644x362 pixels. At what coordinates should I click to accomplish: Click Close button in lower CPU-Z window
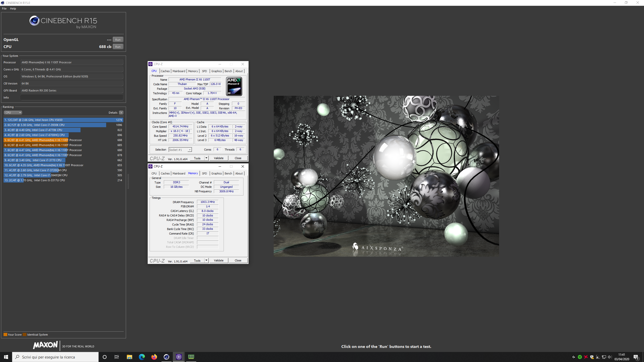pos(238,260)
